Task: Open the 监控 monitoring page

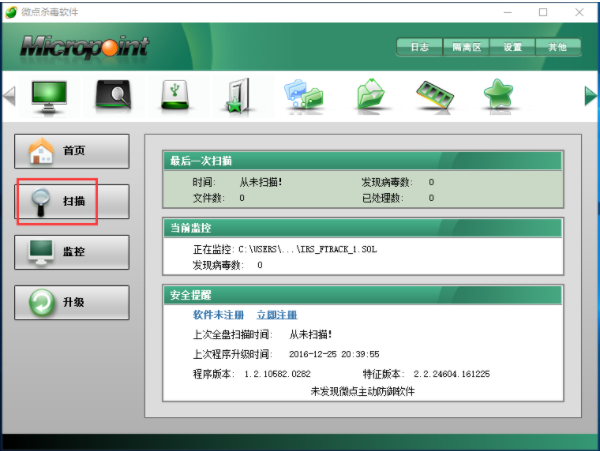Action: (x=72, y=252)
